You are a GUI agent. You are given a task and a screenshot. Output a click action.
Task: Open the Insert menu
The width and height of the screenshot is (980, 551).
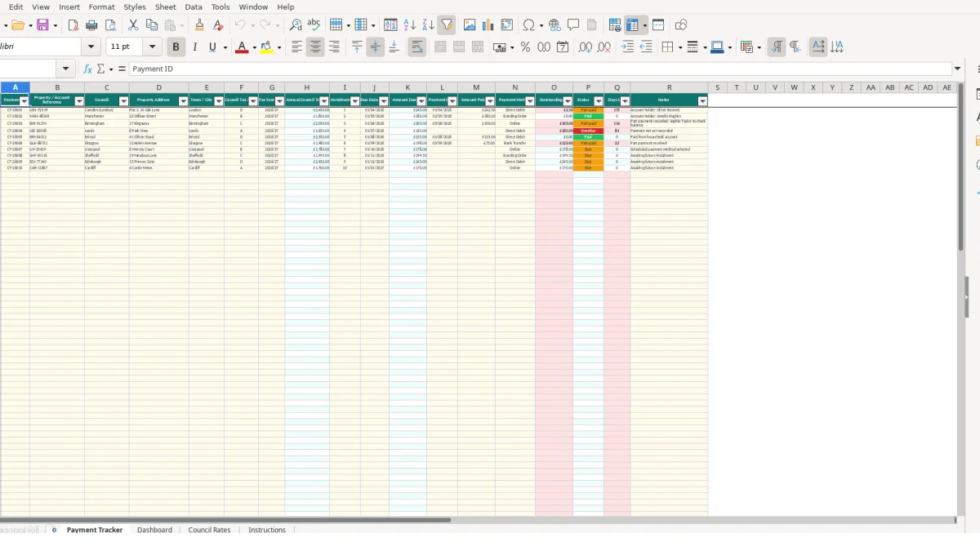pos(69,7)
